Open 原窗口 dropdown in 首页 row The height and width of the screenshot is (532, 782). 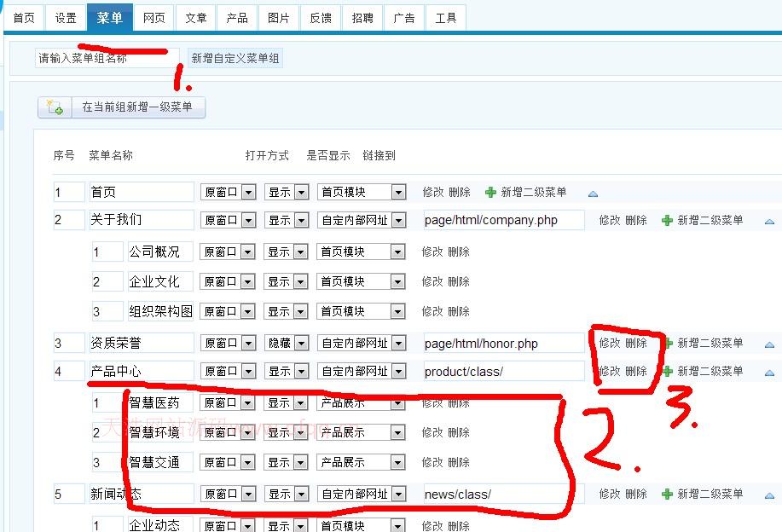coord(229,192)
